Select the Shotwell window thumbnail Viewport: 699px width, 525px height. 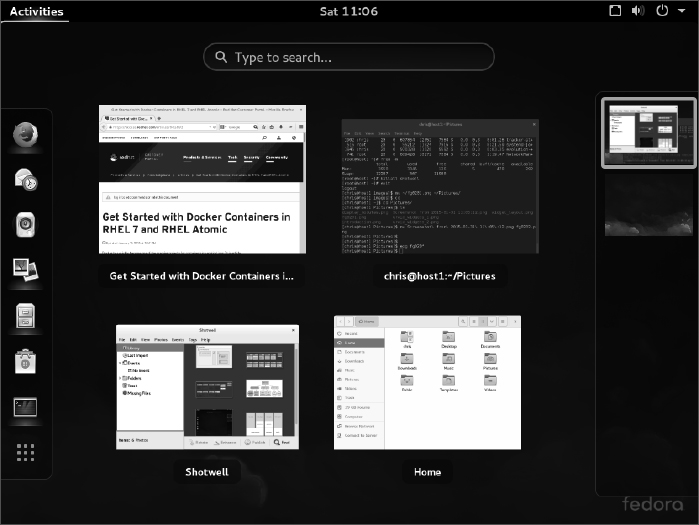207,387
